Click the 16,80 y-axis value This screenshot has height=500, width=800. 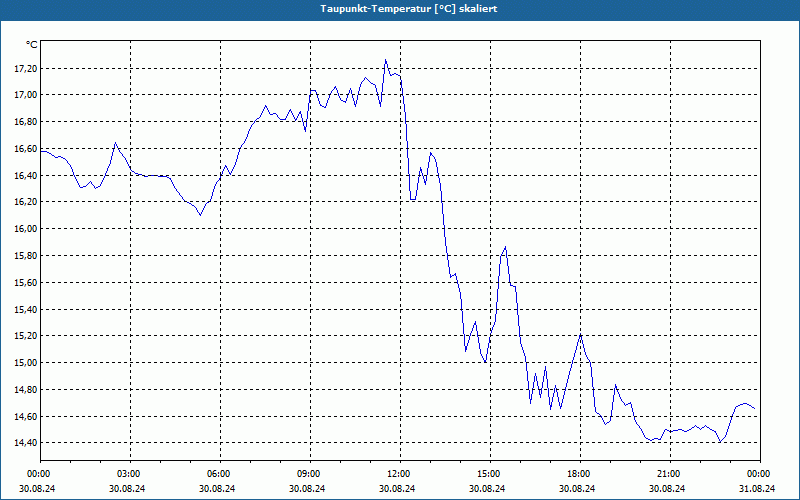coord(24,122)
